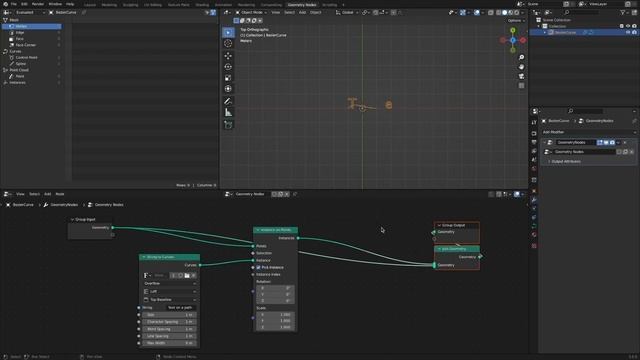This screenshot has width=640, height=360.
Task: Toggle the show gizmo button in viewport header
Action: 462,13
